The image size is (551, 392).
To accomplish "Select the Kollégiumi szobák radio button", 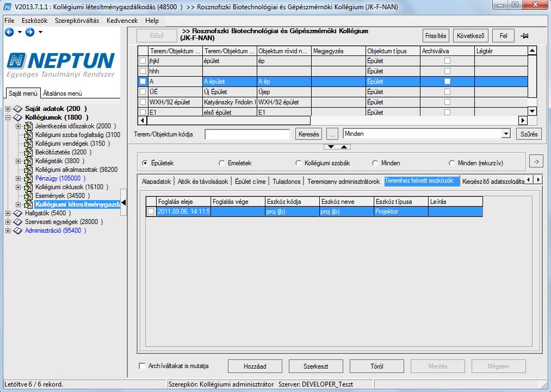I will 298,163.
